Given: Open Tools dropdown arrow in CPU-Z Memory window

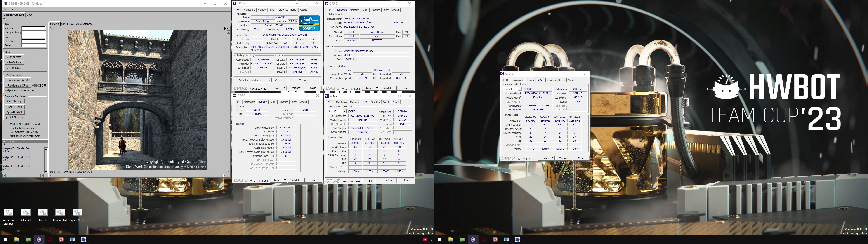Looking at the screenshot, I should [x=285, y=180].
